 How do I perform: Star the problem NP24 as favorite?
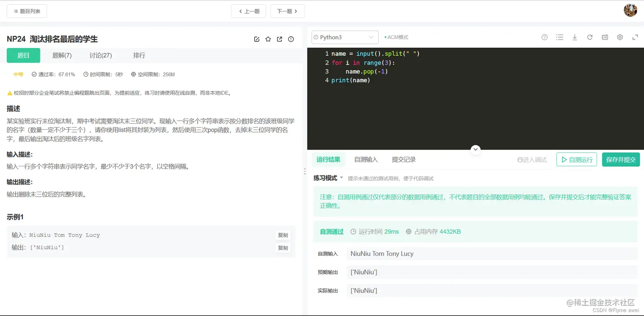(x=268, y=39)
